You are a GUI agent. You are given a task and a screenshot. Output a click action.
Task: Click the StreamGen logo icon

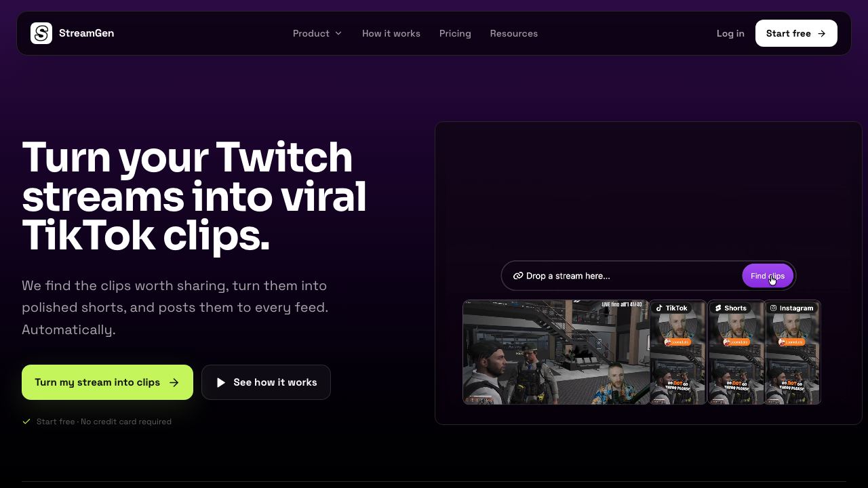tap(41, 33)
